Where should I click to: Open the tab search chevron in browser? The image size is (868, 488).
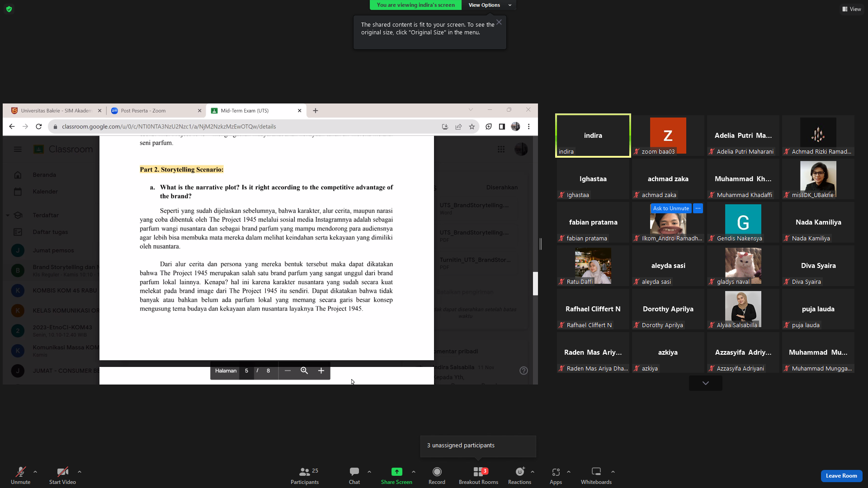(x=471, y=110)
